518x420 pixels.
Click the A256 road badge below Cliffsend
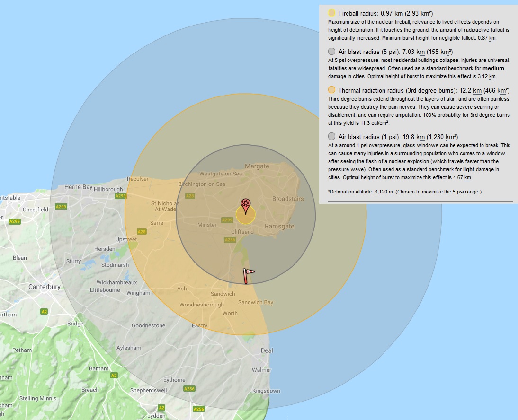229,240
